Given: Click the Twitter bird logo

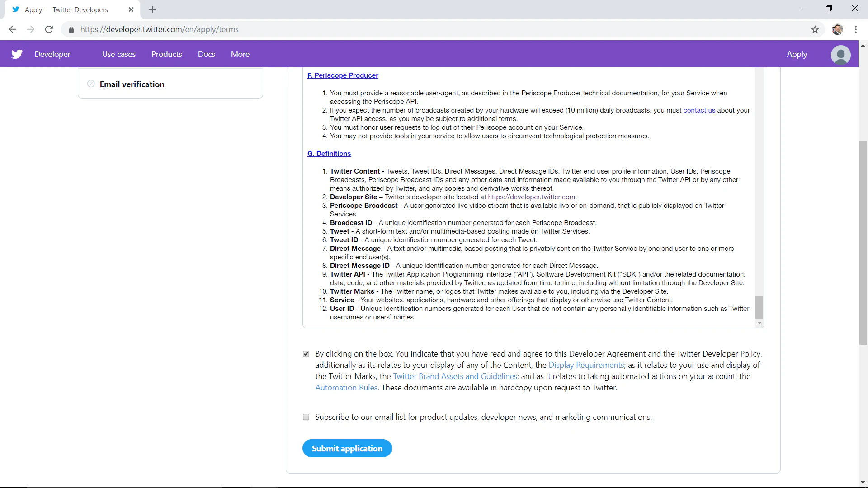Looking at the screenshot, I should [x=17, y=54].
